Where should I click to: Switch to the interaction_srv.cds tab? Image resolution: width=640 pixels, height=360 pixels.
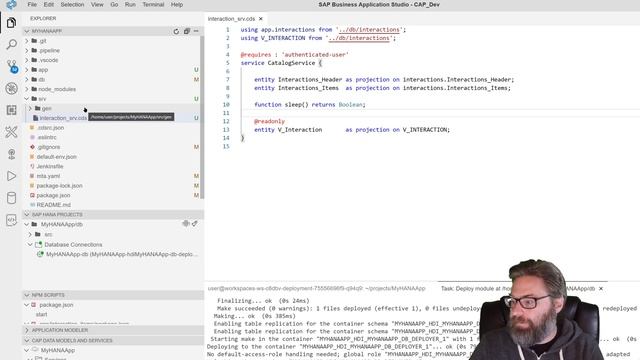click(x=231, y=19)
